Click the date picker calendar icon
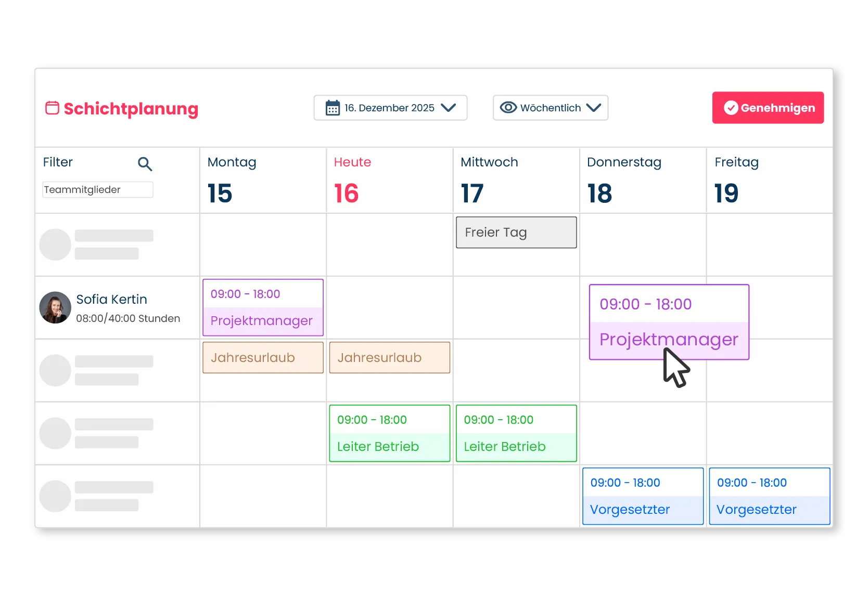 333,108
